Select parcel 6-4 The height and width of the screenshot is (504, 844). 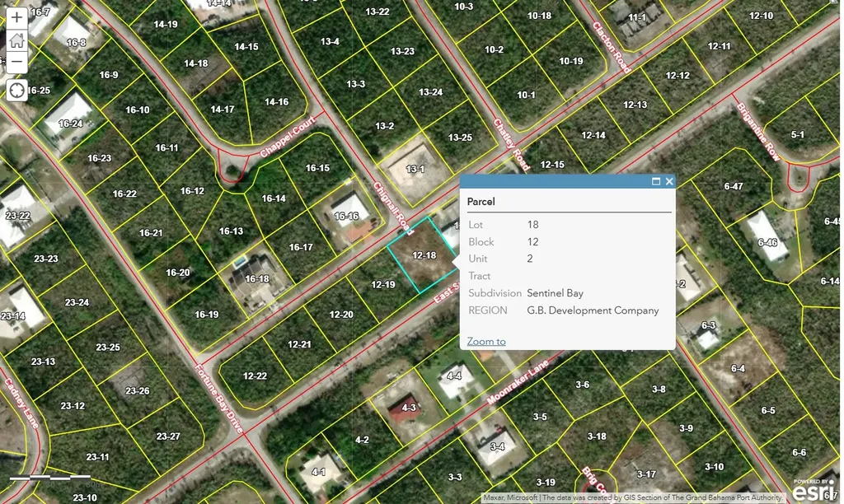(x=738, y=368)
